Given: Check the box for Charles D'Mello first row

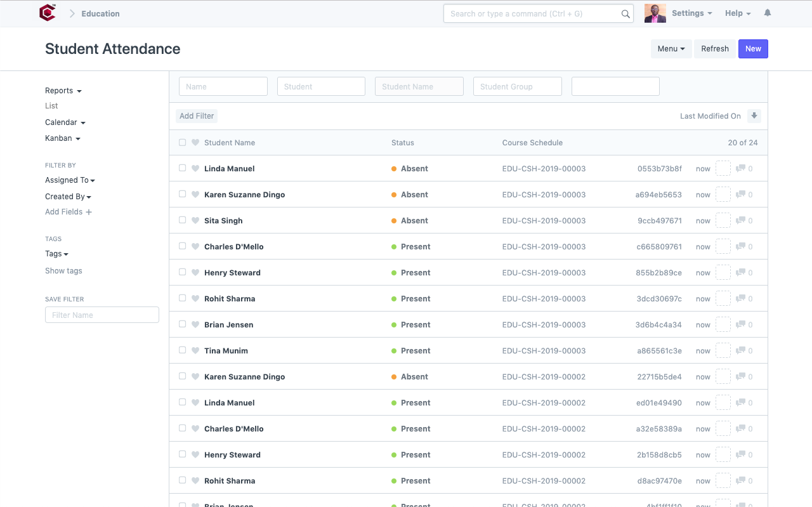Looking at the screenshot, I should point(183,247).
